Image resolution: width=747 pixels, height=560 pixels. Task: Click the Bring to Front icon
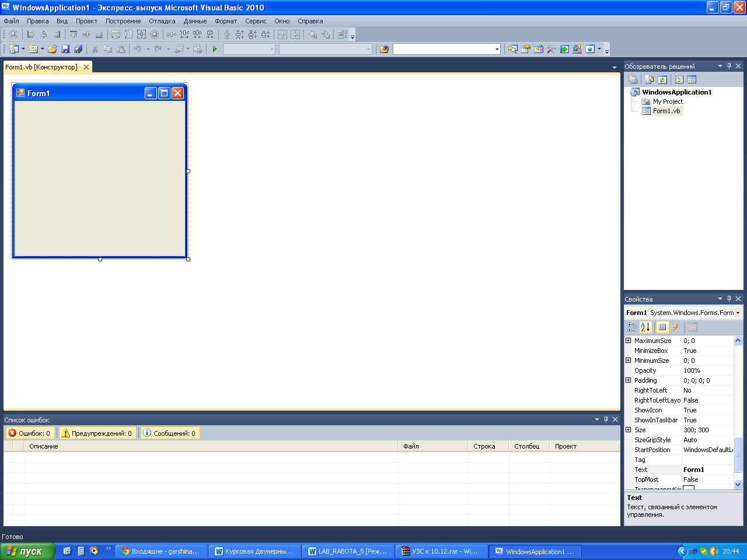tap(312, 34)
